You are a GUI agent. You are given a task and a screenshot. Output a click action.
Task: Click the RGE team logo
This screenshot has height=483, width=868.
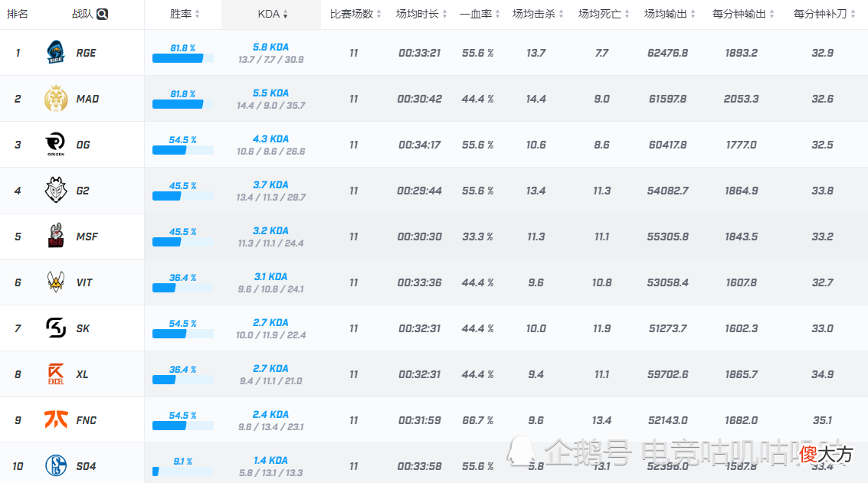(x=56, y=53)
